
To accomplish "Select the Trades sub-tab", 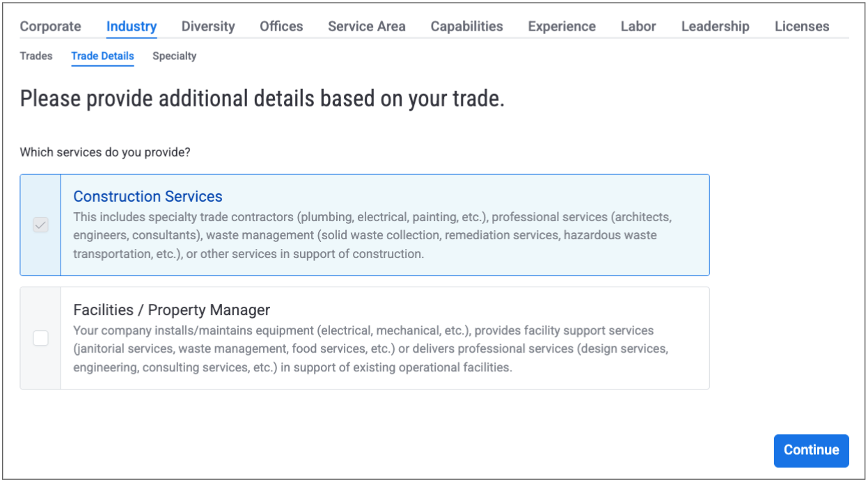I will tap(36, 56).
